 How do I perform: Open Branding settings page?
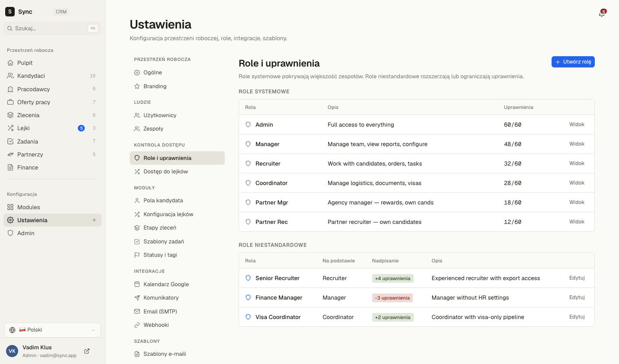(177, 86)
